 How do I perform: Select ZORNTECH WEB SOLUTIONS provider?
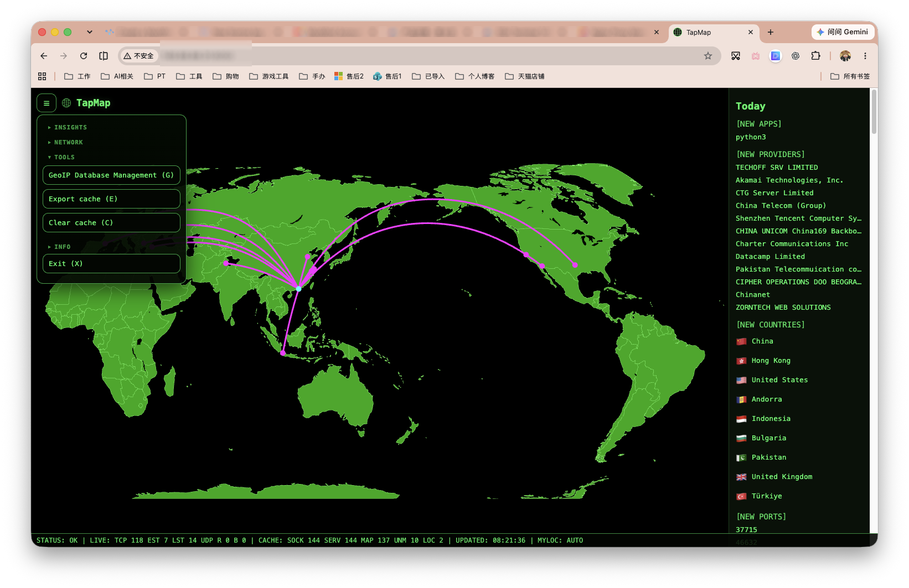pyautogui.click(x=783, y=308)
